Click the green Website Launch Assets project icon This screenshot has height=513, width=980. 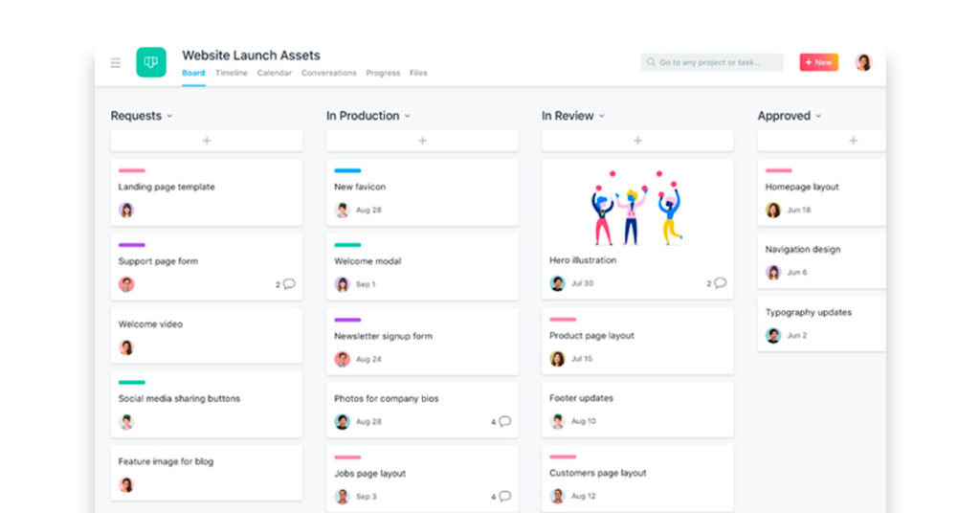point(151,62)
